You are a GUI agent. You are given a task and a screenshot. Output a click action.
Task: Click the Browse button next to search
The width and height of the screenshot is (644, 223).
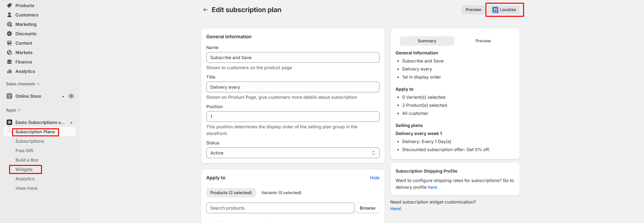pos(367,208)
